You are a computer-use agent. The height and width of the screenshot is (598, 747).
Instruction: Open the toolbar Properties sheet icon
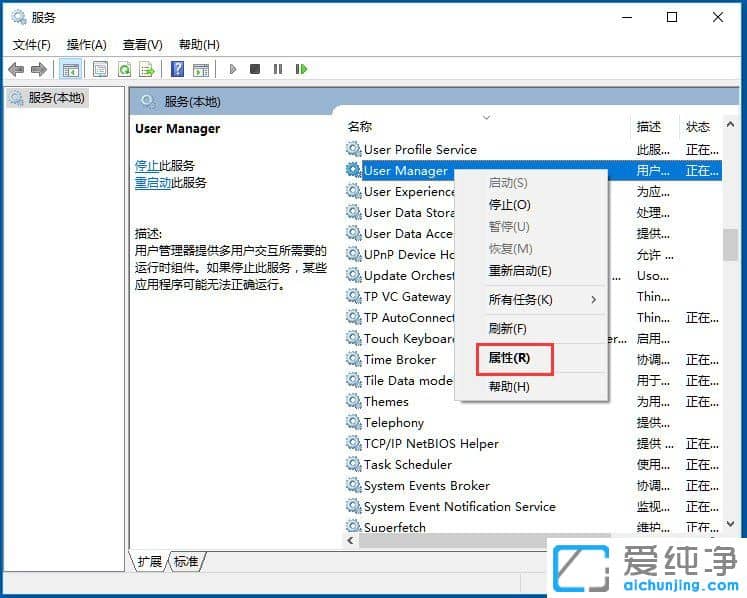coord(101,70)
